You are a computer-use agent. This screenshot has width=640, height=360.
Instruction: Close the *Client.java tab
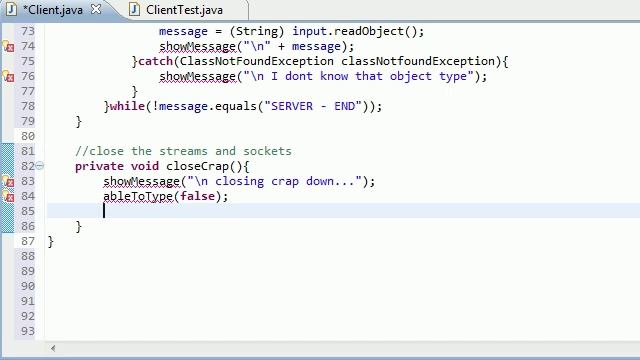(96, 9)
